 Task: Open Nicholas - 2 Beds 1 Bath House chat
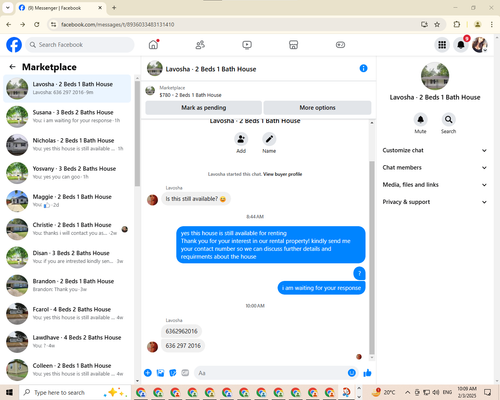click(67, 145)
